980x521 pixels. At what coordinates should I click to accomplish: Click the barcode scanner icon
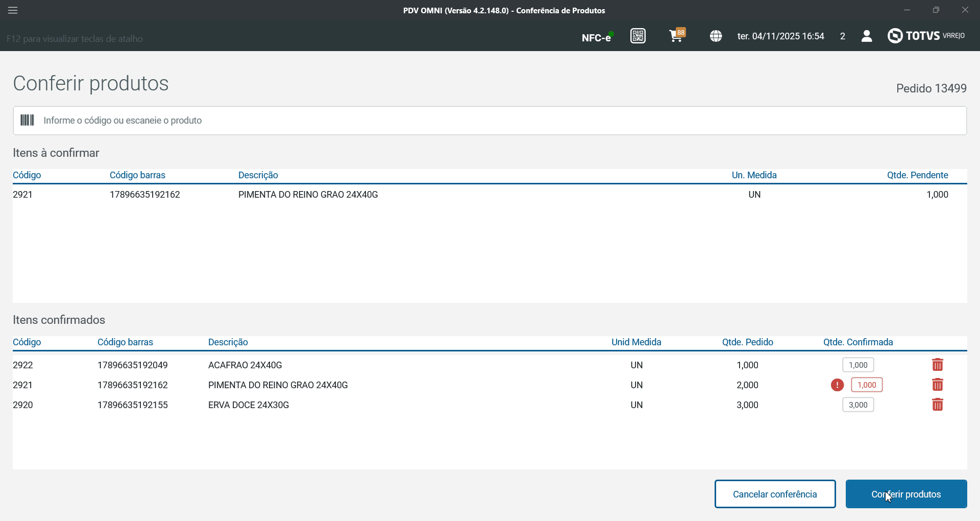27,120
